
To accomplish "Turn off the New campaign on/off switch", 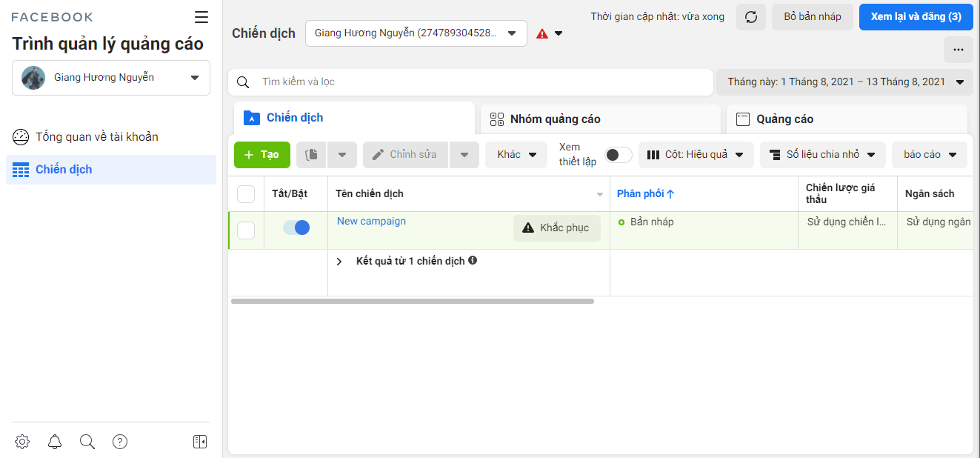I will coord(296,228).
